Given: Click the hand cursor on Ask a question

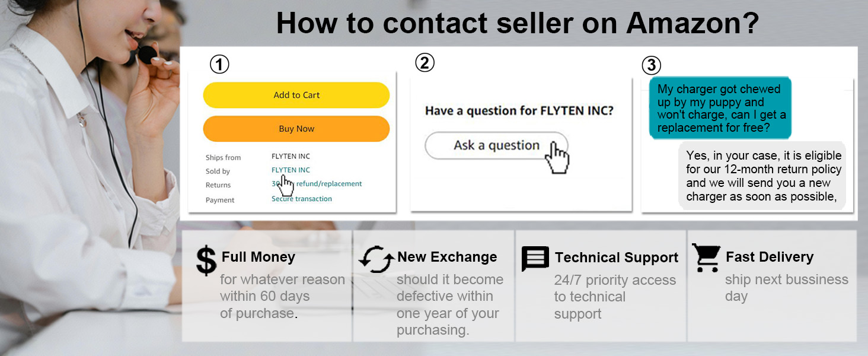Looking at the screenshot, I should point(558,157).
